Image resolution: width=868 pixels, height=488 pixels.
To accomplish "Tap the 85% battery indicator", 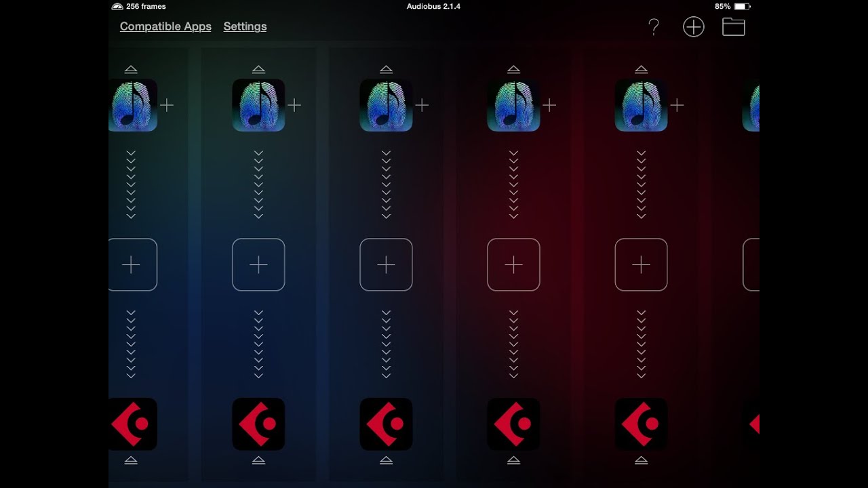I will [x=732, y=6].
